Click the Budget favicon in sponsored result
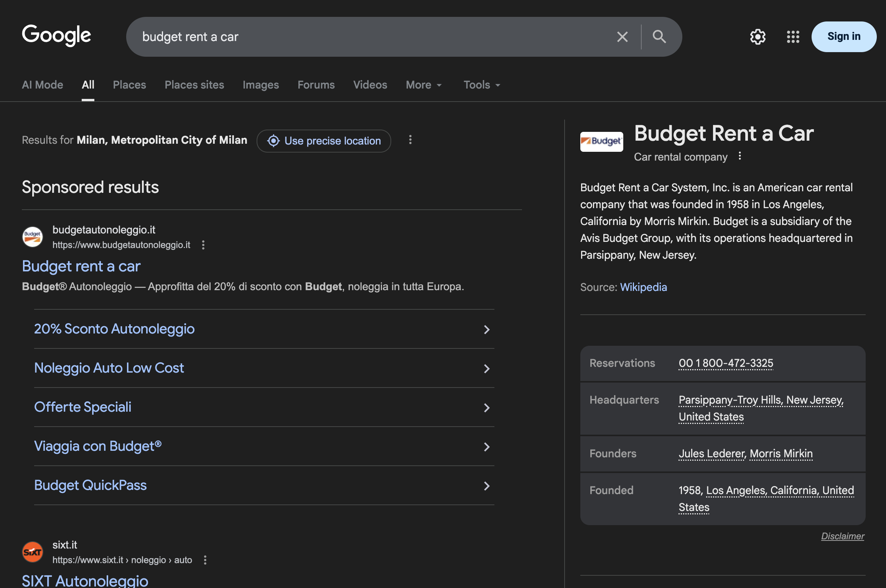Screen dimensions: 886x588 click(33, 237)
